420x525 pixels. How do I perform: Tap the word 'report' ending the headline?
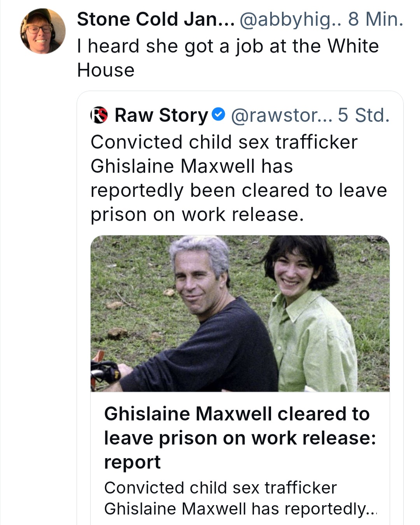132,463
